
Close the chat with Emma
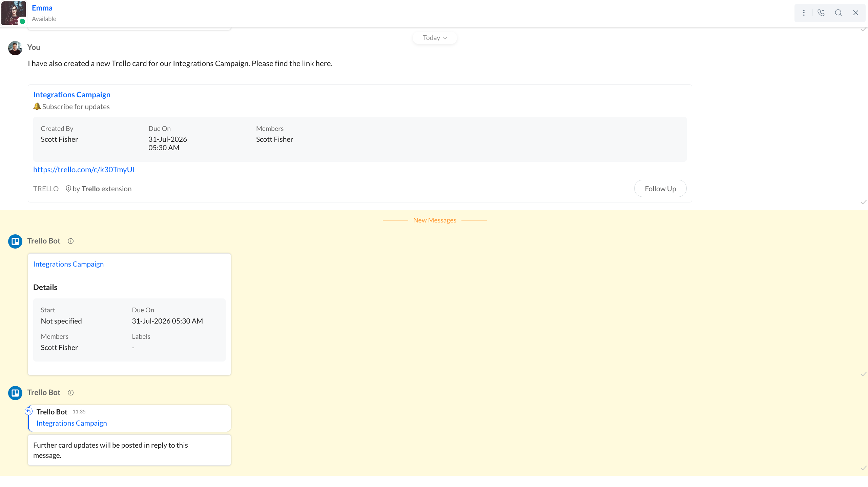pos(856,13)
